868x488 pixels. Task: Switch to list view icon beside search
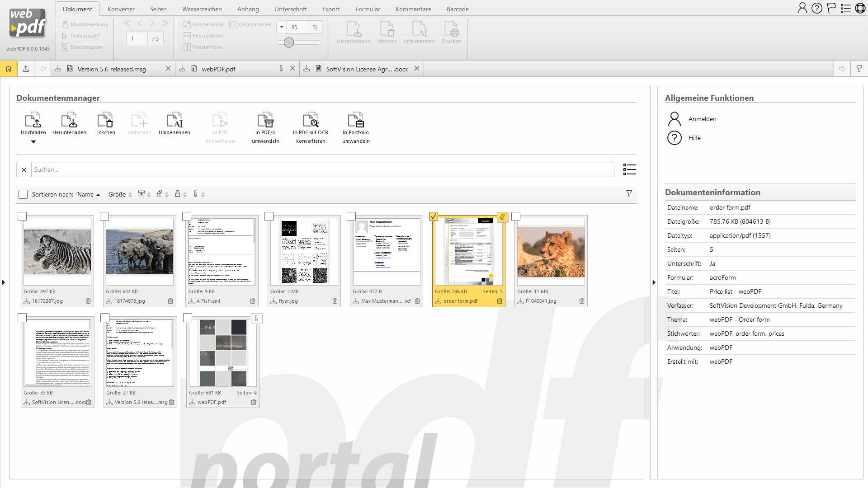coord(629,169)
